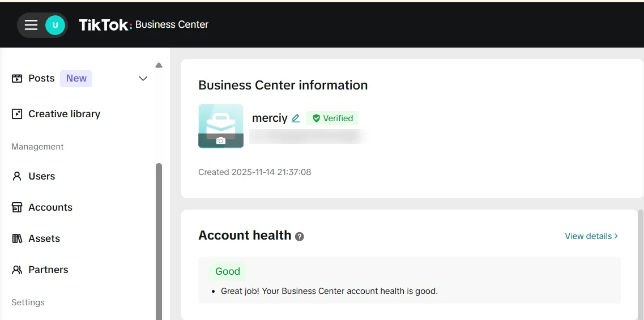Click the Accounts storefront icon
644x320 pixels.
click(17, 207)
